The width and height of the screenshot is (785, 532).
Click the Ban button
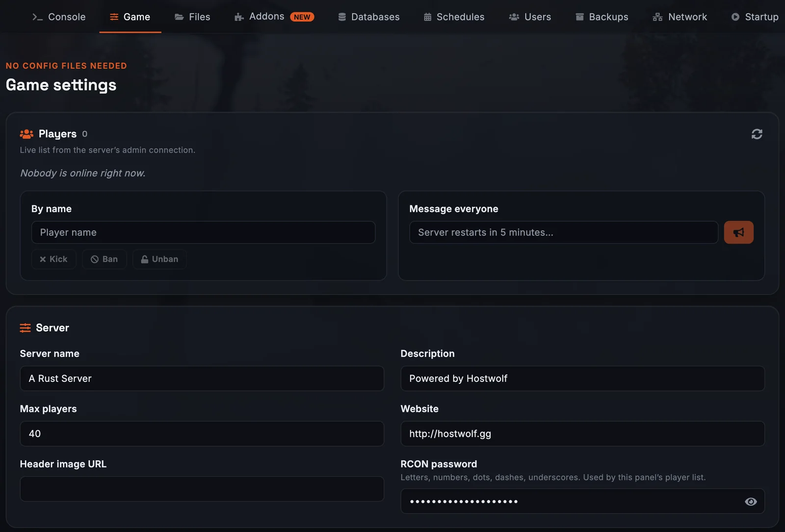point(104,259)
